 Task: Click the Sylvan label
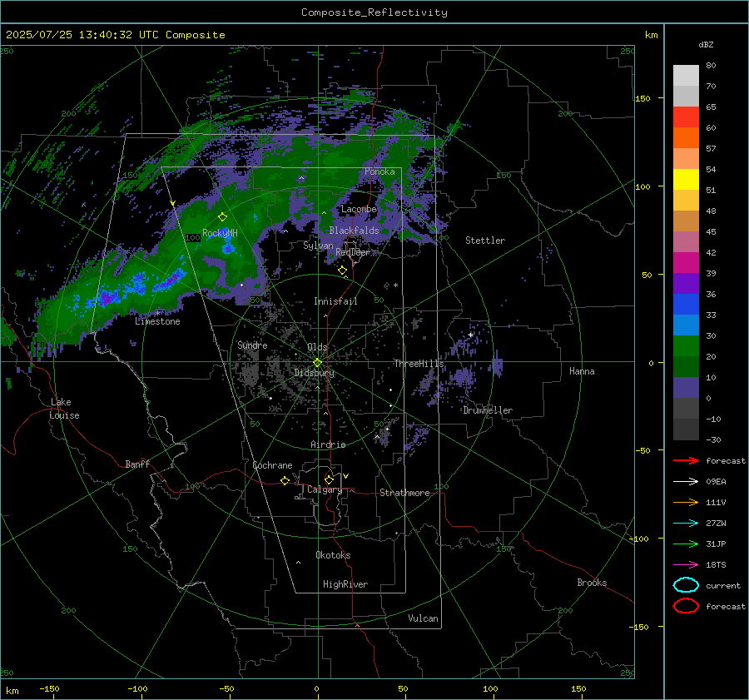318,246
